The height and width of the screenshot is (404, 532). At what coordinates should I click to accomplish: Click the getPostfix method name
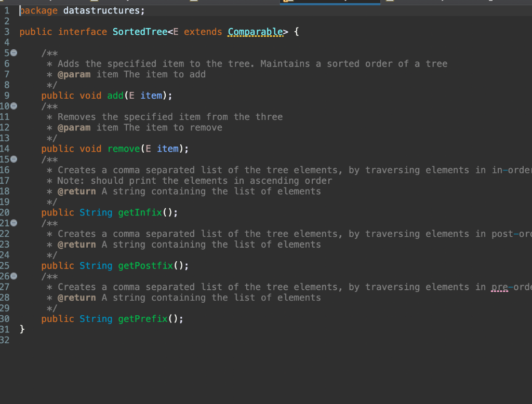pos(145,265)
